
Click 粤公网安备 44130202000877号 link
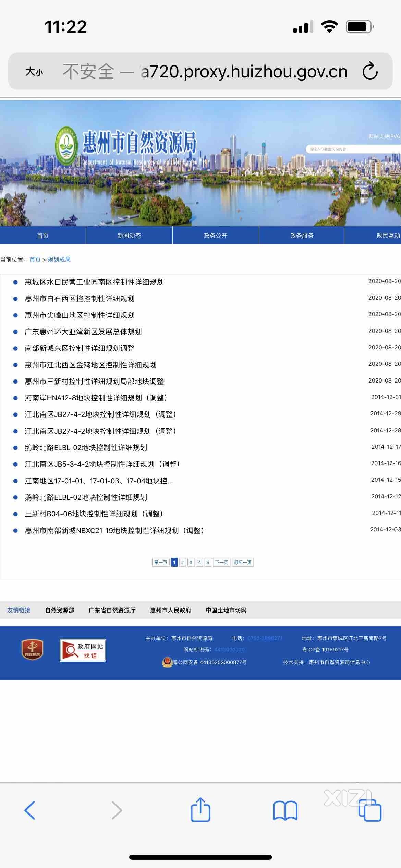(210, 662)
